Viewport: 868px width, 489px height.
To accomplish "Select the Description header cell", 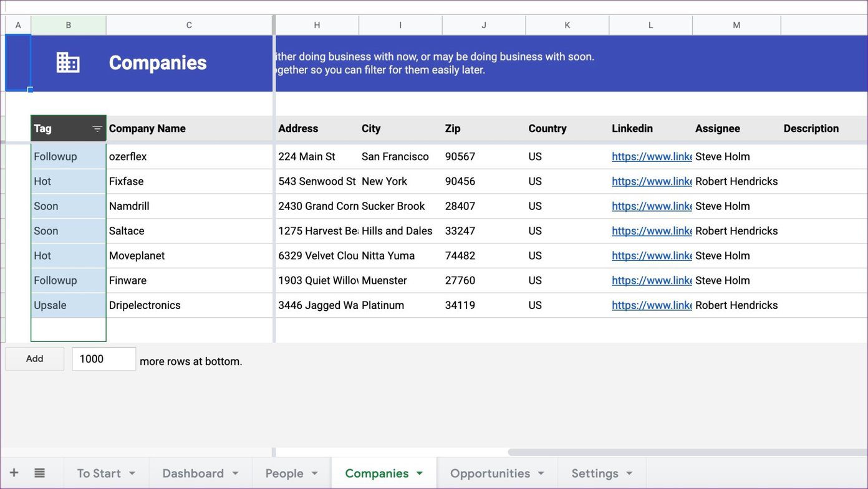I will (824, 128).
